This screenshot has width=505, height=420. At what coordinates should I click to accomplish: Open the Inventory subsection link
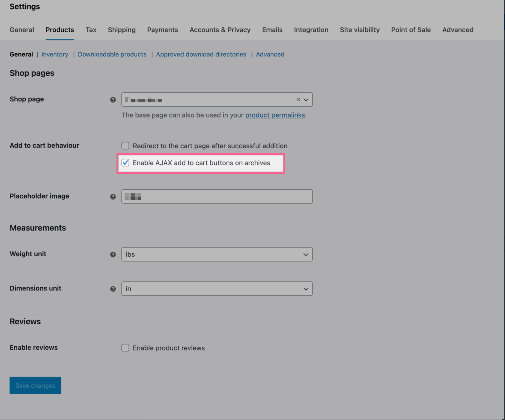click(x=55, y=54)
